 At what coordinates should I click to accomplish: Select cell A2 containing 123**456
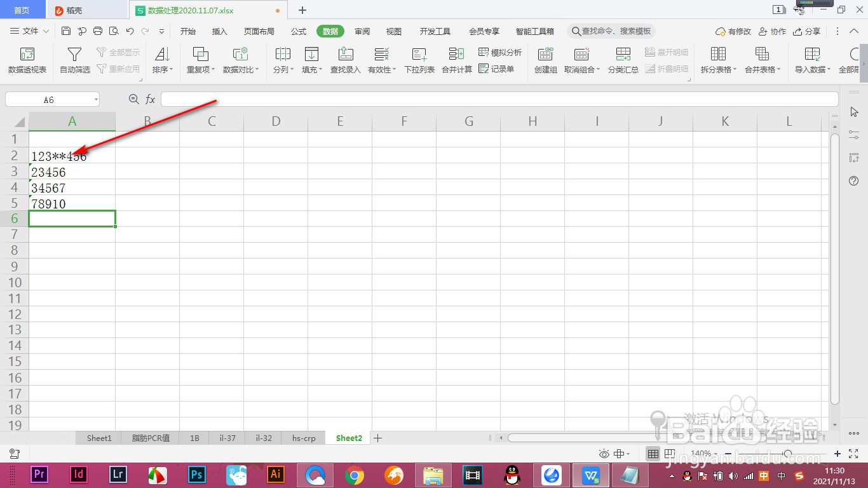(x=72, y=156)
